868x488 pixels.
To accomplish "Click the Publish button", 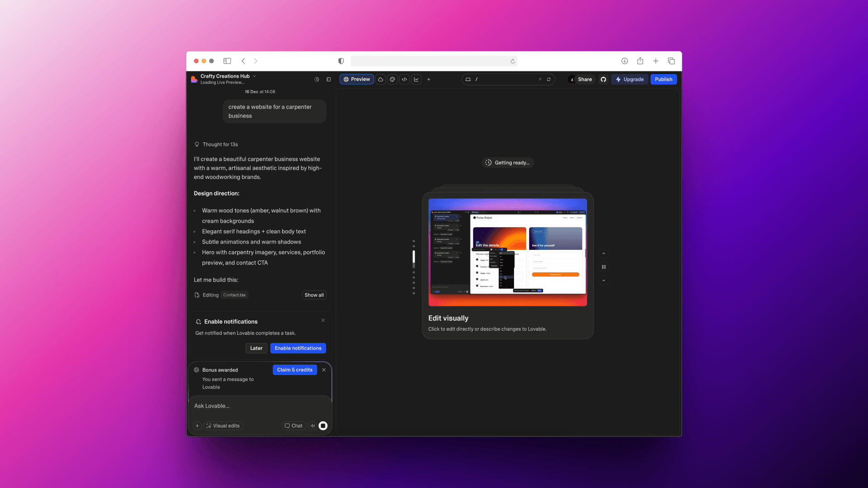I will (663, 79).
